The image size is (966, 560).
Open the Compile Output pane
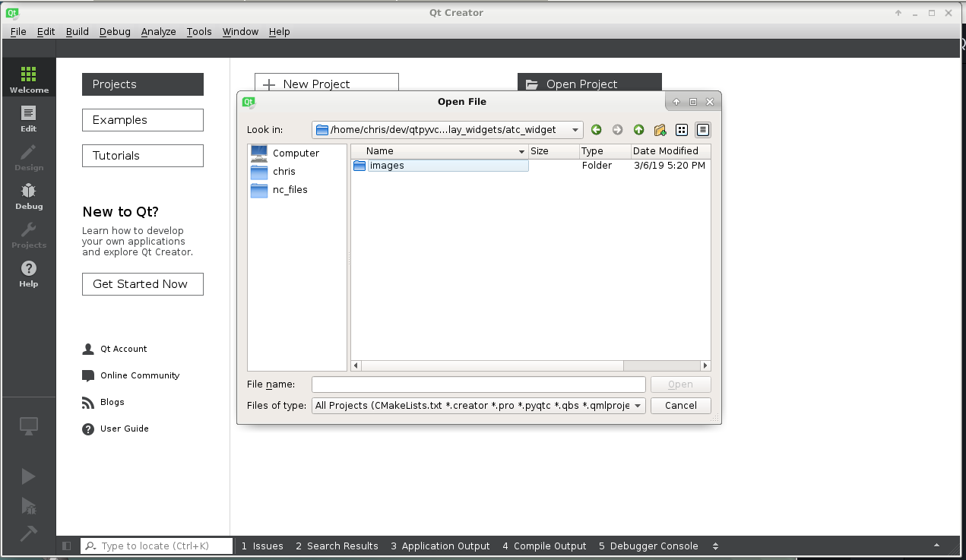pyautogui.click(x=544, y=546)
